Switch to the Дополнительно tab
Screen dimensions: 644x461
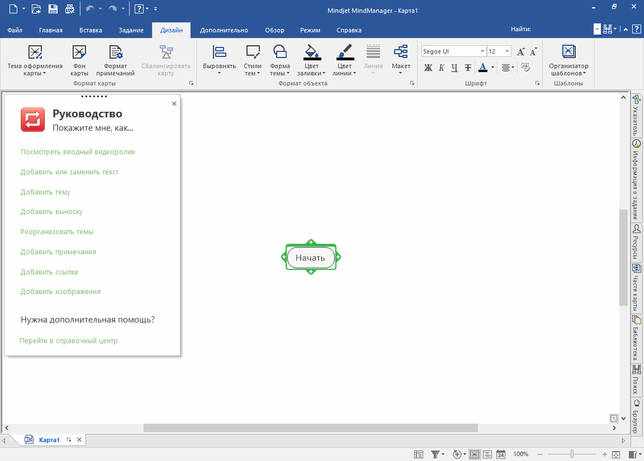click(224, 30)
